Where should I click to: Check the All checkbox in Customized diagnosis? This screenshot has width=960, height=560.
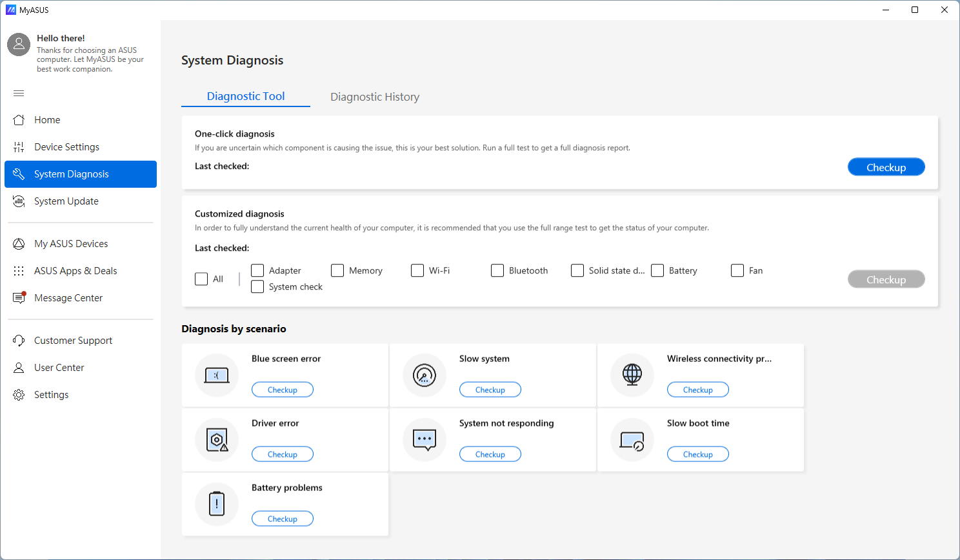coord(201,279)
